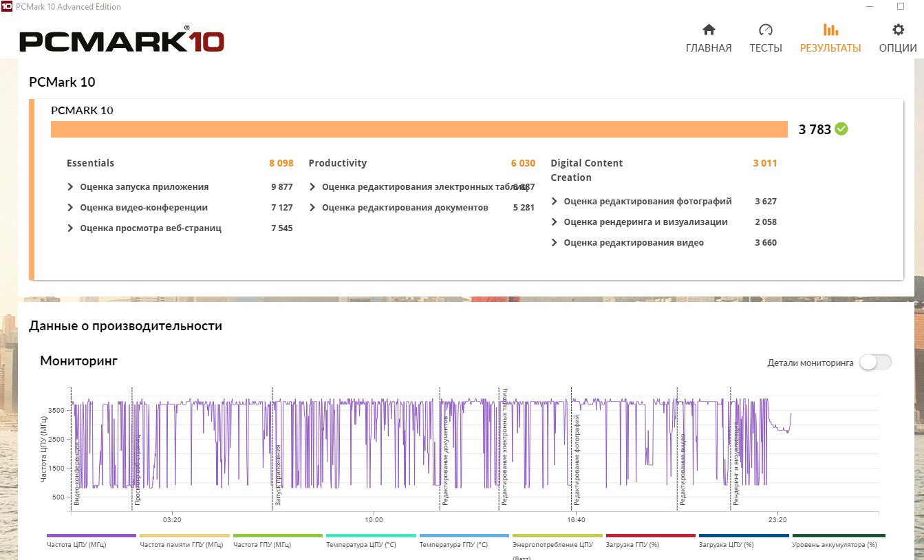Open Options via the gear icon

coord(898,30)
